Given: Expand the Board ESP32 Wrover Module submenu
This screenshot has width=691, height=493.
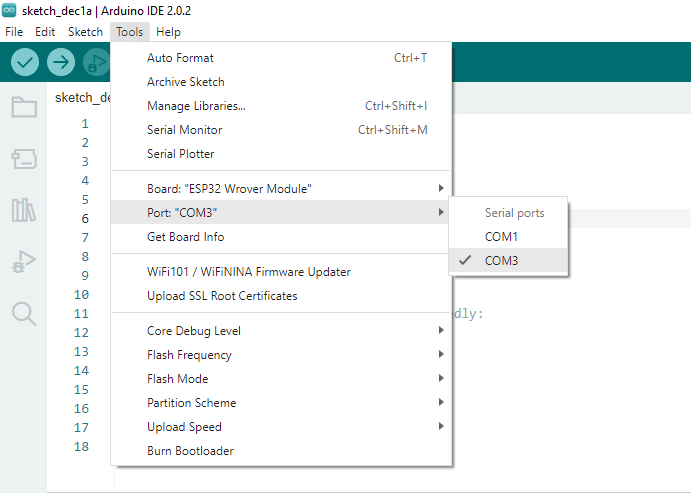Looking at the screenshot, I should click(281, 189).
